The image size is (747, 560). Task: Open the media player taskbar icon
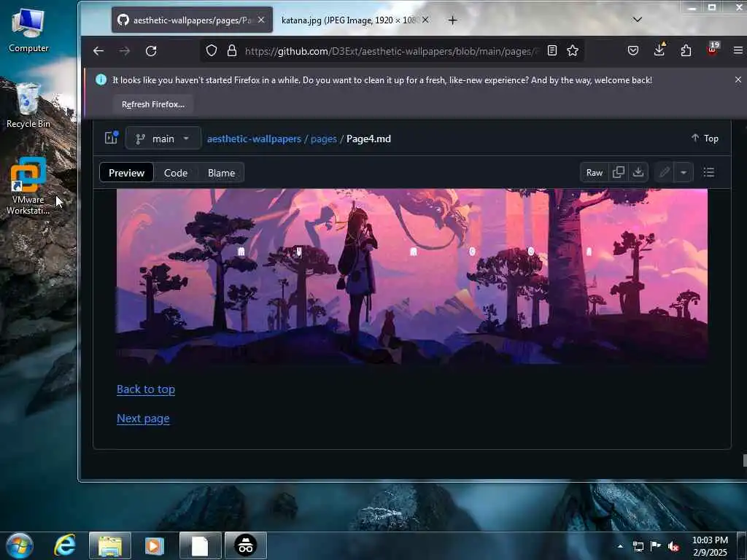coord(155,545)
